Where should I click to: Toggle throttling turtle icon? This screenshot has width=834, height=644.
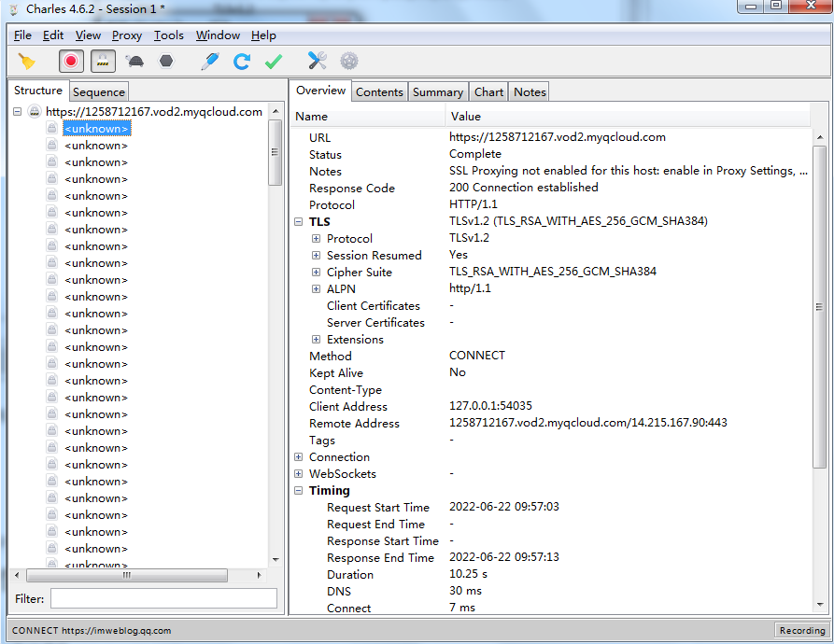(x=135, y=62)
